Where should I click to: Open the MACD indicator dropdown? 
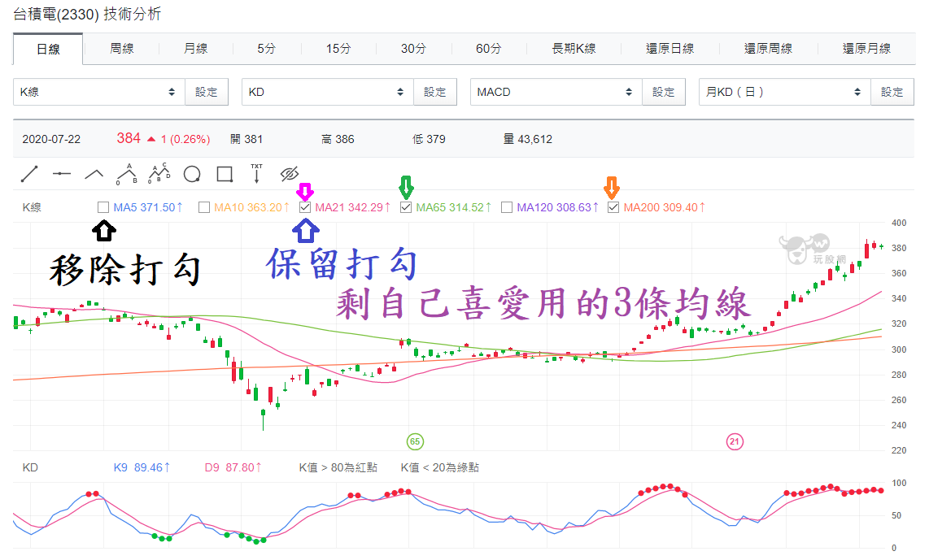(555, 92)
